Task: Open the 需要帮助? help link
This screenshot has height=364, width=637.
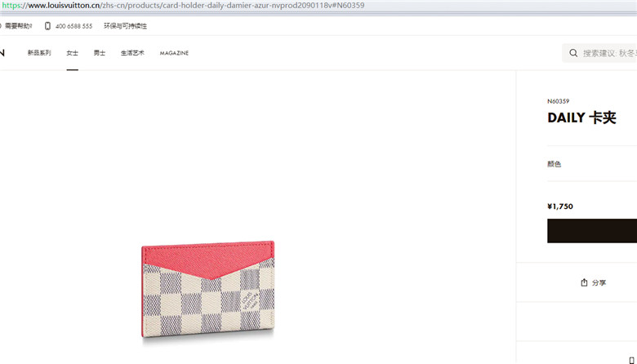Action: pyautogui.click(x=18, y=26)
